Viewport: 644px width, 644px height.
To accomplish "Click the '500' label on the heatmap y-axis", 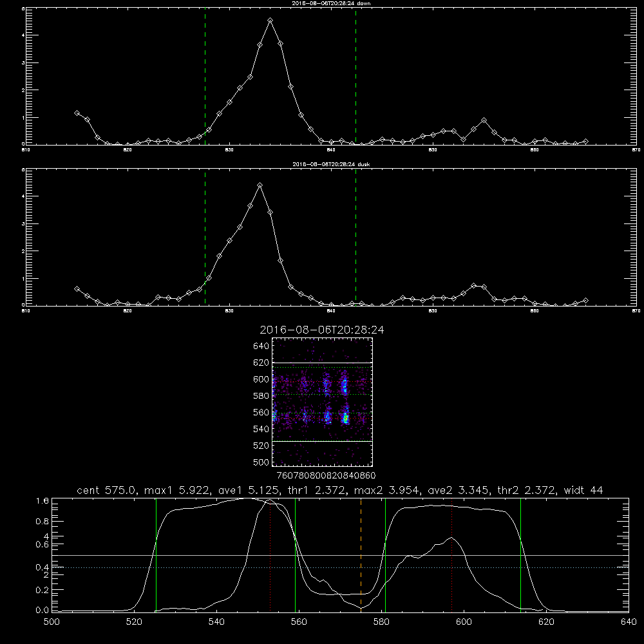I will tap(261, 462).
